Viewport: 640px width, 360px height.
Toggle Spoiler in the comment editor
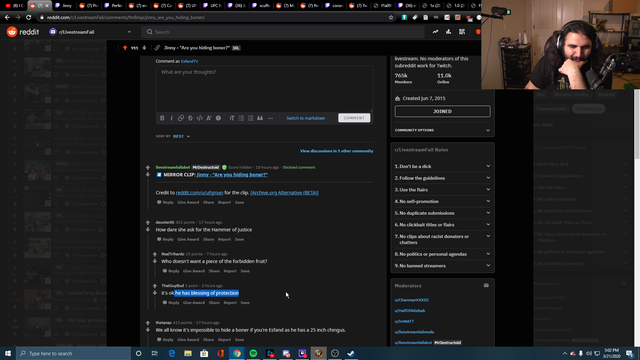(x=218, y=118)
